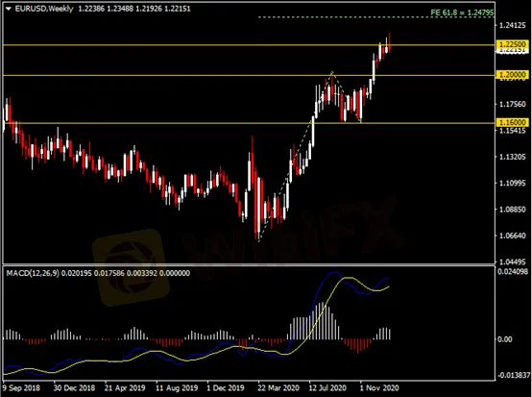Viewport: 532px width, 397px height.
Task: Click the 1.04495 price scale value
Action: point(513,261)
